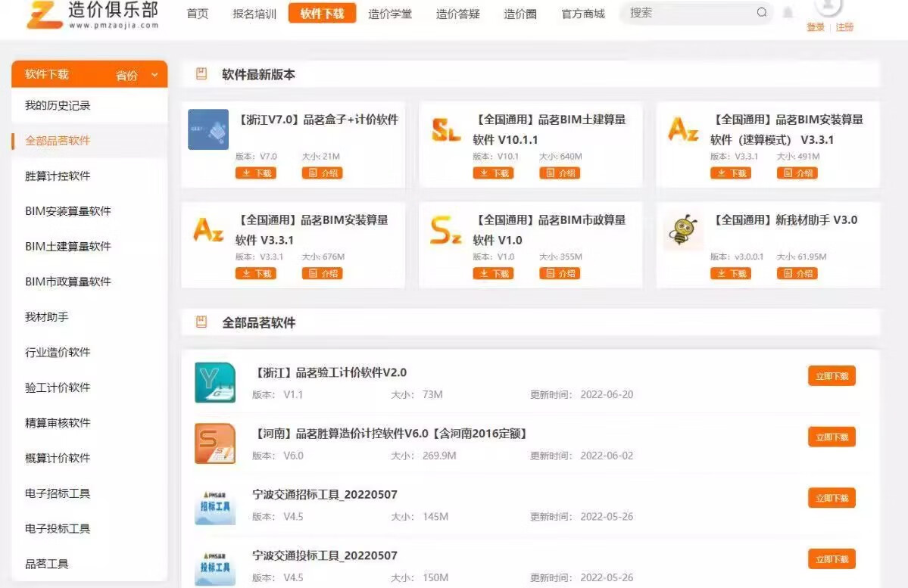Click the 新我材助手 bee icon
This screenshot has width=908, height=588.
[x=682, y=231]
